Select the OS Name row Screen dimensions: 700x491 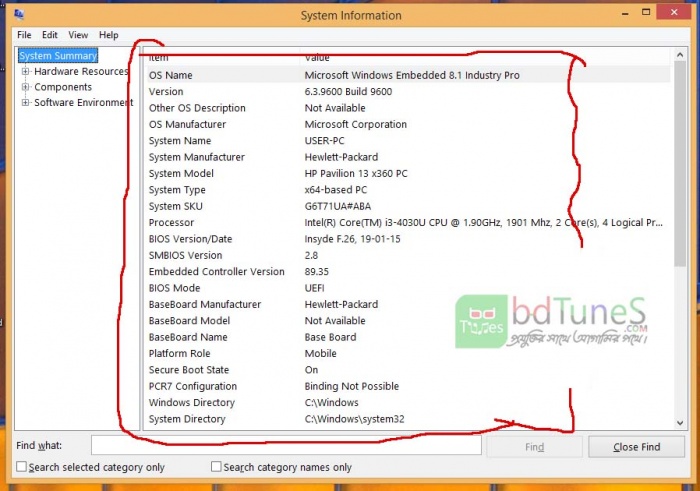[407, 75]
